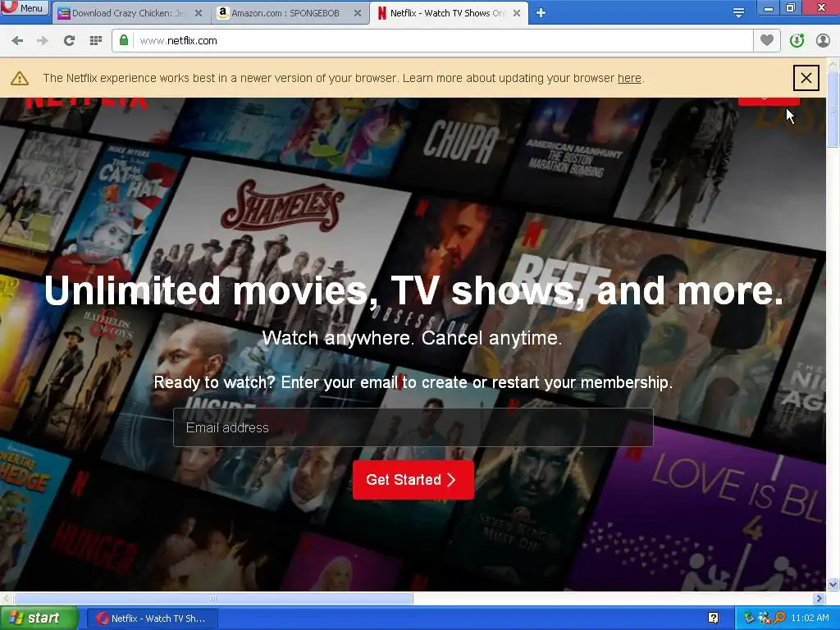Click the help question mark tray icon

pos(713,618)
